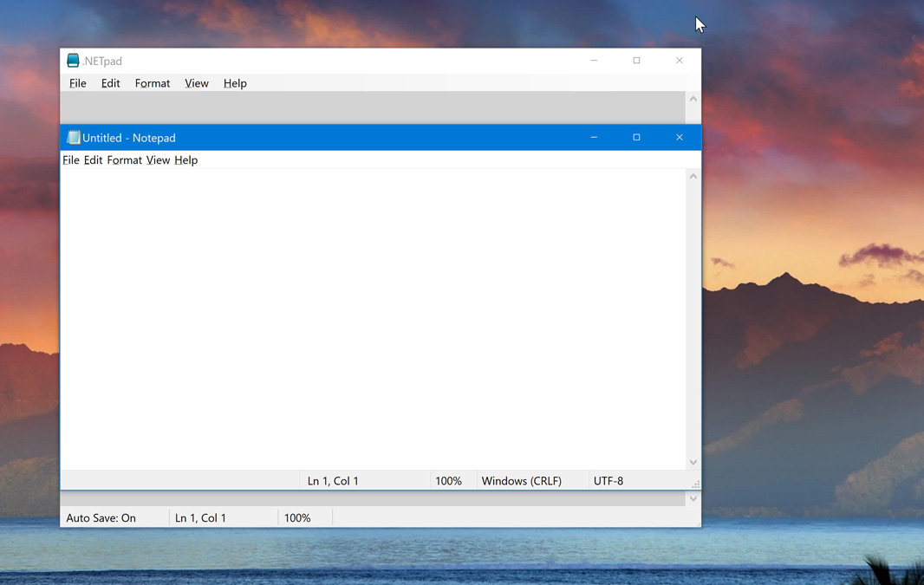Viewport: 924px width, 585px height.
Task: Click the .NETpad app icon in title bar
Action: 73,61
